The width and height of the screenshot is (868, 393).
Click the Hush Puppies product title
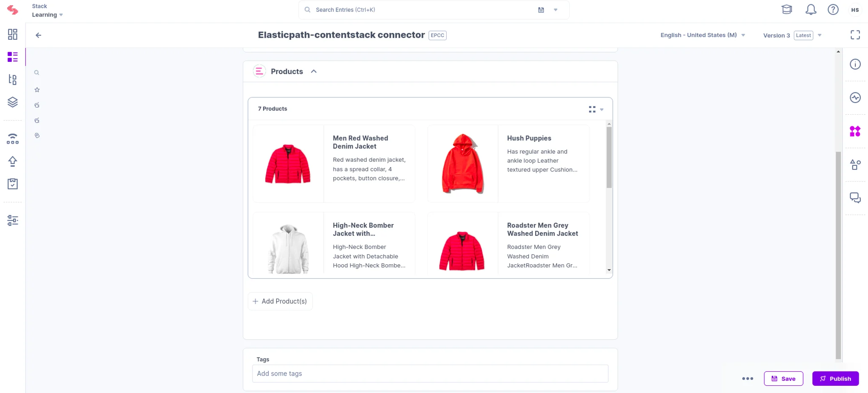[x=529, y=138]
